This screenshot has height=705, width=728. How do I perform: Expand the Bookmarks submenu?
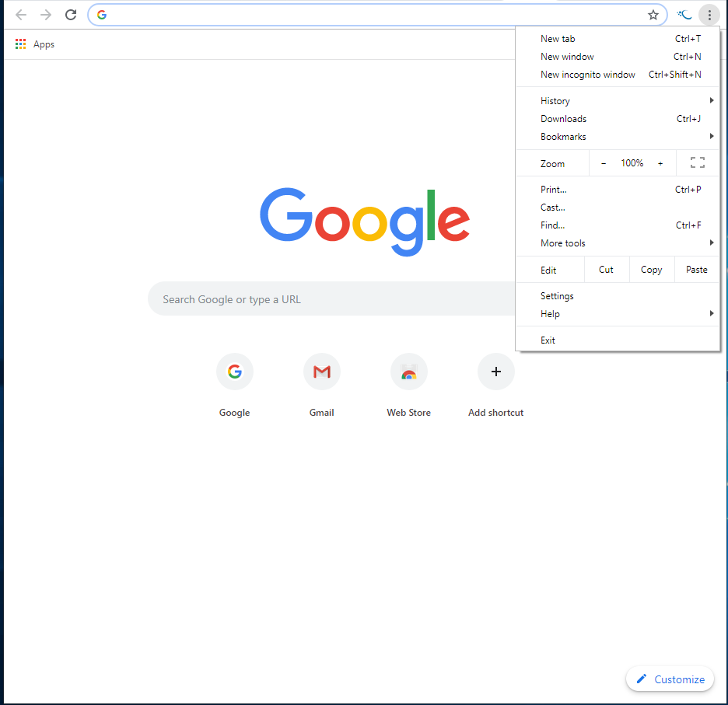point(618,137)
